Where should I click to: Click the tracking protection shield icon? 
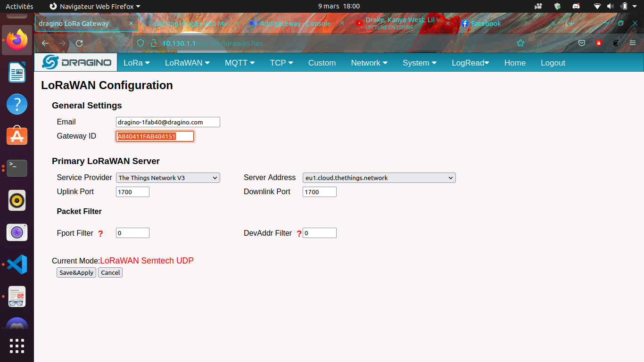tap(140, 43)
